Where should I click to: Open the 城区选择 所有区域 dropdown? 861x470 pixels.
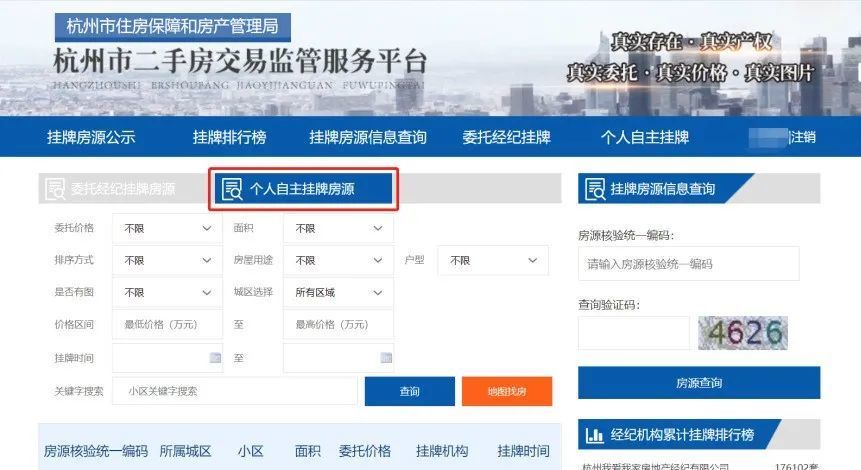338,292
